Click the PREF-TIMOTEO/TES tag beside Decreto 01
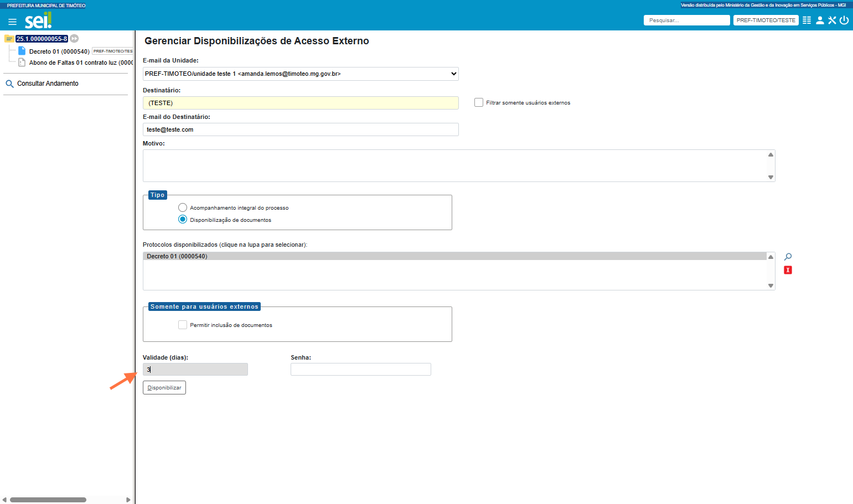 pos(112,51)
